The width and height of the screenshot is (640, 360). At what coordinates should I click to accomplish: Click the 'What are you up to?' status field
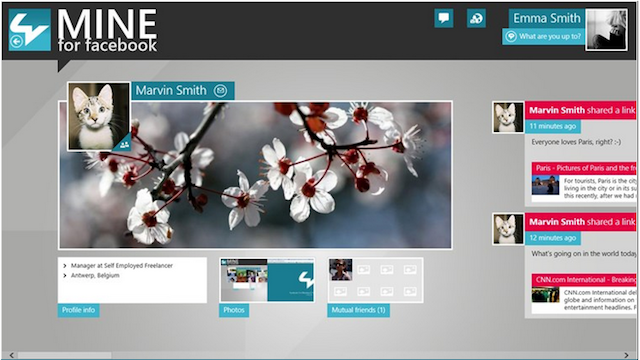pos(543,37)
